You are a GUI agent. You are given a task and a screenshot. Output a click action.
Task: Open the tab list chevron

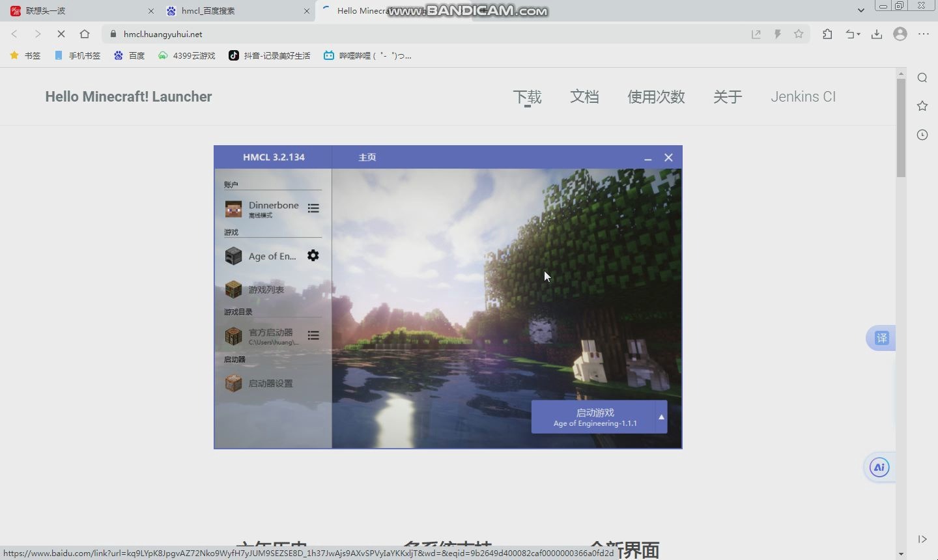click(861, 10)
